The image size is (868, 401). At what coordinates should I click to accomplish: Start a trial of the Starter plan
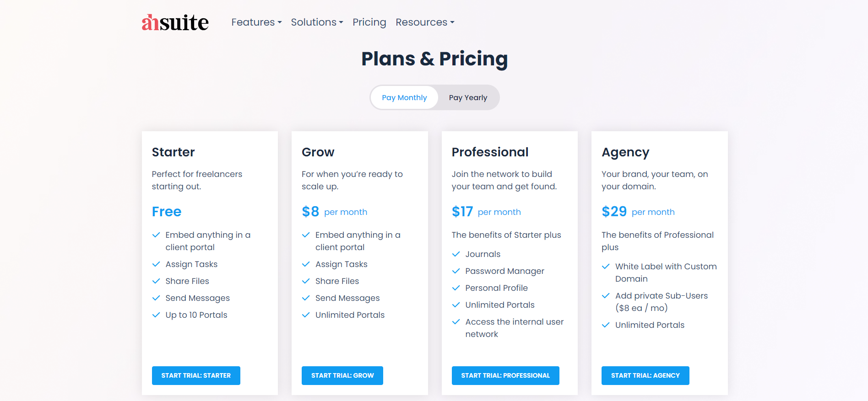click(196, 375)
